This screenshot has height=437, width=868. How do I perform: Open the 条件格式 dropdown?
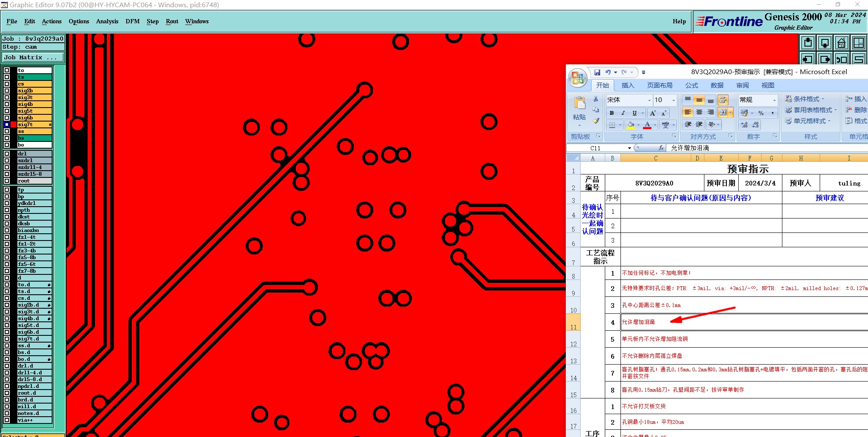805,99
